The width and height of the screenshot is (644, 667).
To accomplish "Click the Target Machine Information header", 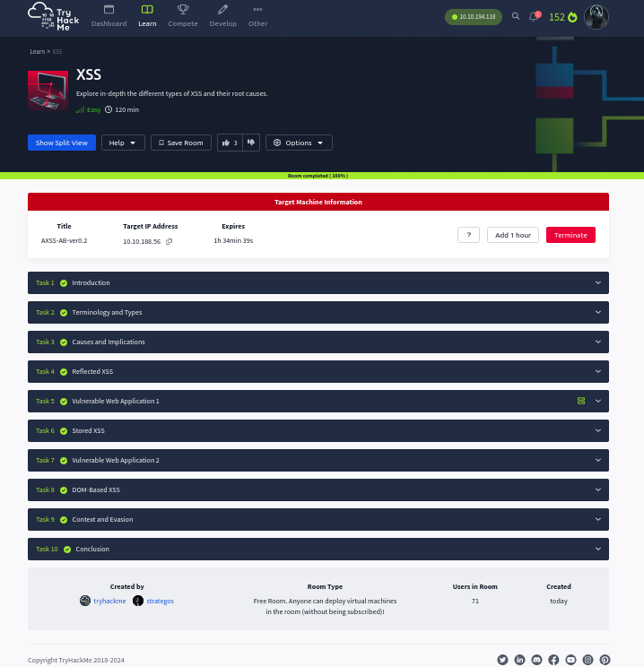I will pyautogui.click(x=318, y=202).
